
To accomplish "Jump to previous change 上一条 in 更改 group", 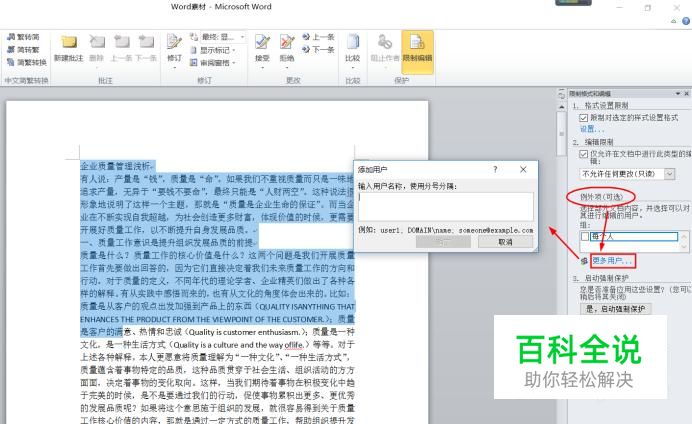I will pos(318,37).
